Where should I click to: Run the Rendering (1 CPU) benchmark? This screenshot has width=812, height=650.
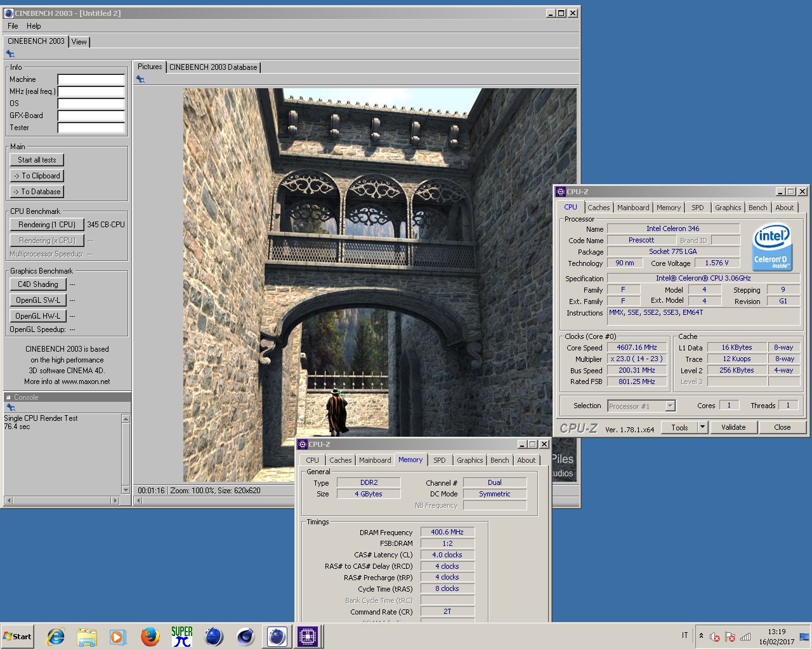point(47,225)
